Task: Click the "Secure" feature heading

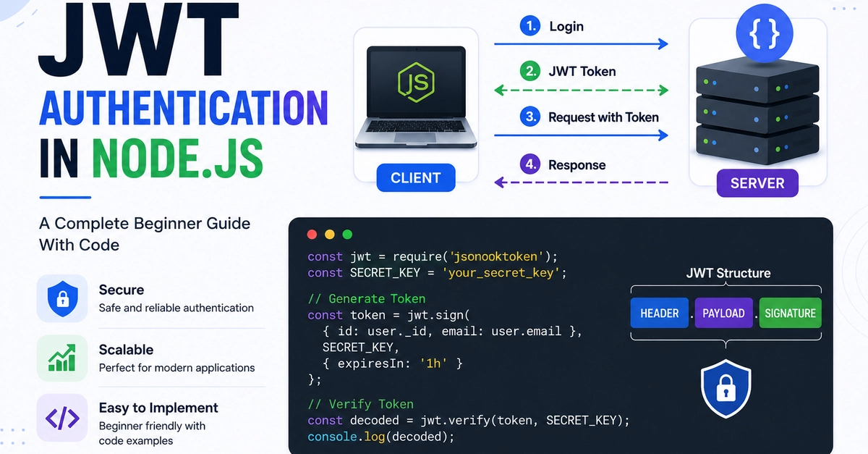Action: coord(122,290)
